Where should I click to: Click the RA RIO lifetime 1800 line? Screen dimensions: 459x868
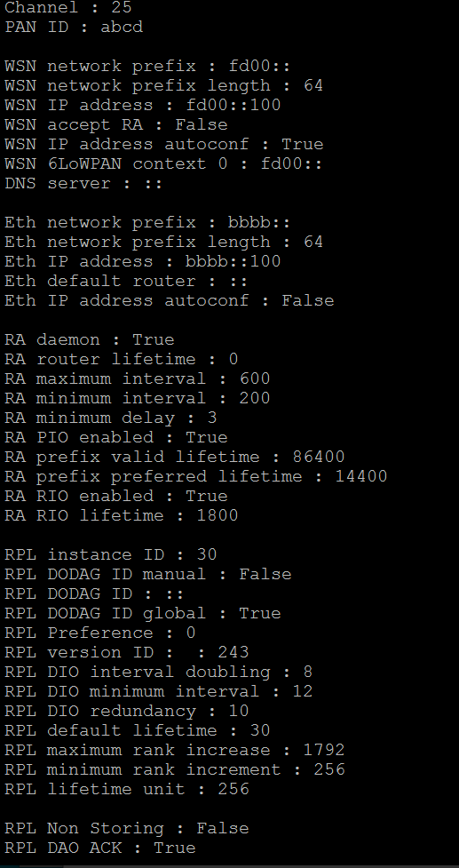click(122, 515)
